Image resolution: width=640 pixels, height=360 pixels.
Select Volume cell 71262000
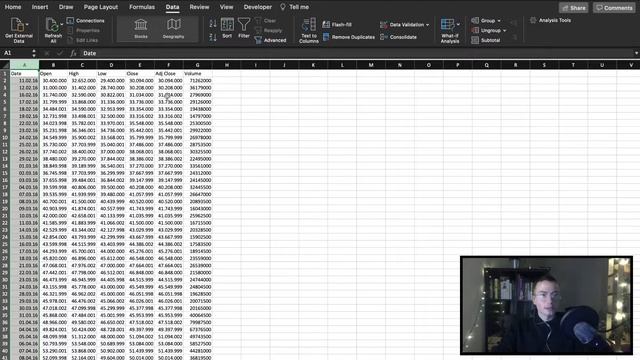tap(198, 81)
